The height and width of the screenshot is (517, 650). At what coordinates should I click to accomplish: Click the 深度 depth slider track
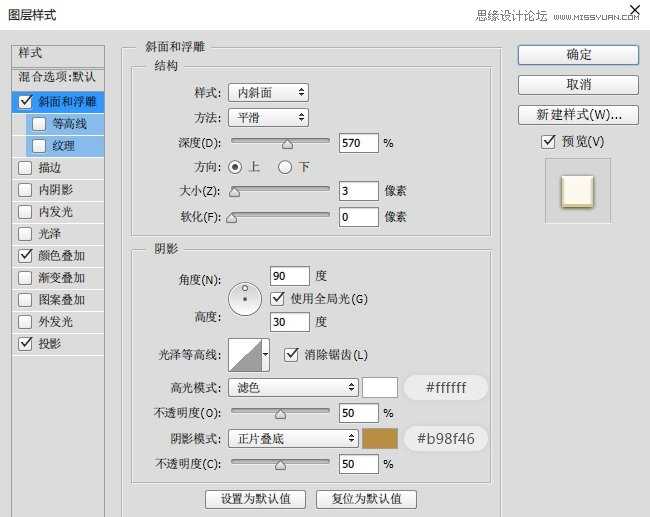pyautogui.click(x=280, y=143)
